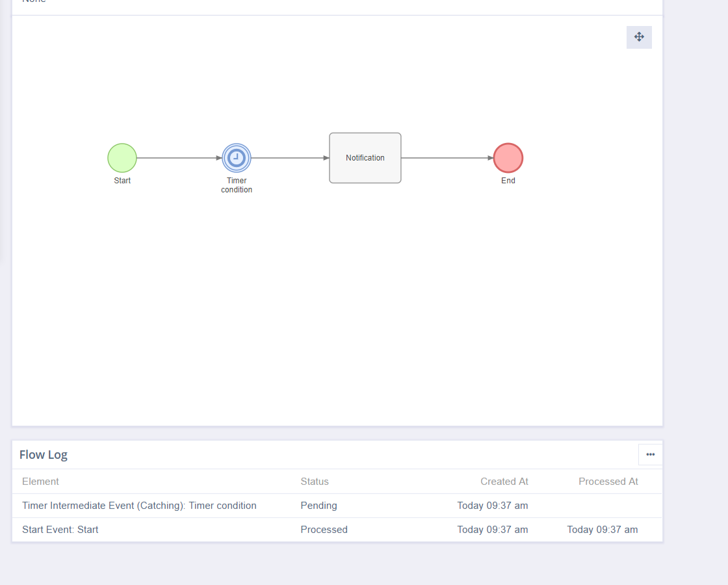
Task: Select the Timer condition clock icon
Action: [237, 158]
